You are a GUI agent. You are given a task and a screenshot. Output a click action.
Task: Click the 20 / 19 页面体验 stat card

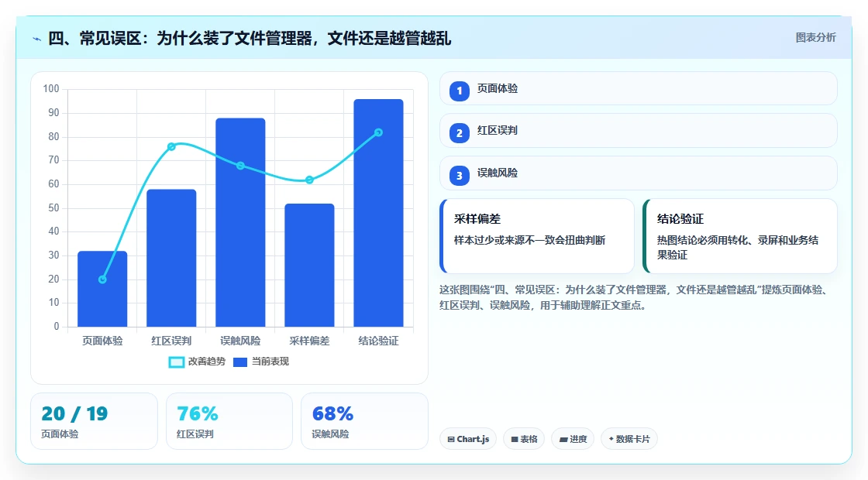pyautogui.click(x=94, y=421)
